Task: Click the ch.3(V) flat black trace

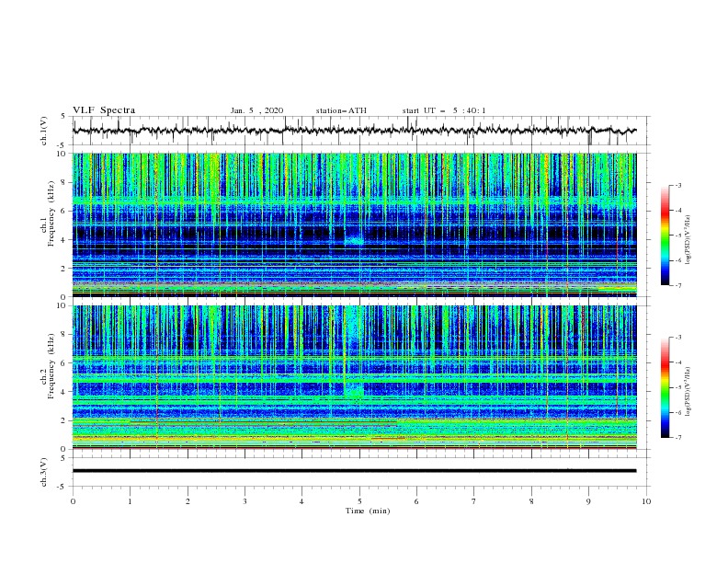Action: click(x=354, y=471)
